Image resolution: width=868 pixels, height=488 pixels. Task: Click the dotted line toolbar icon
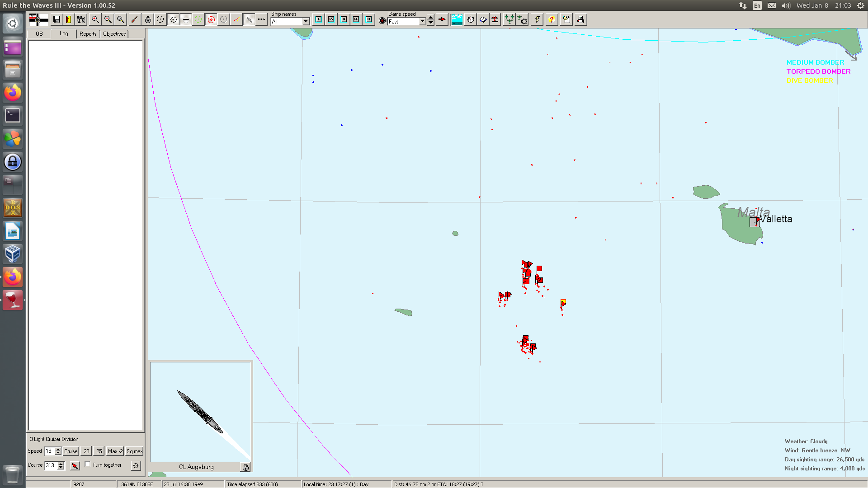pos(261,19)
